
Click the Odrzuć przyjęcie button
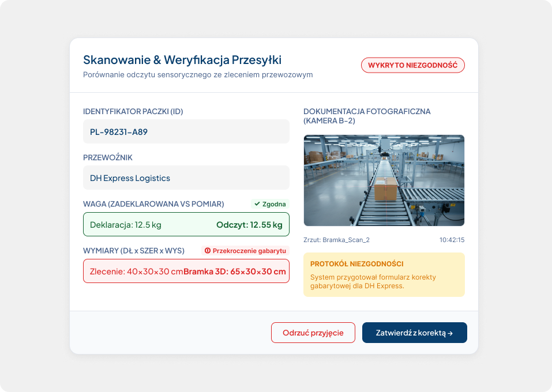313,333
